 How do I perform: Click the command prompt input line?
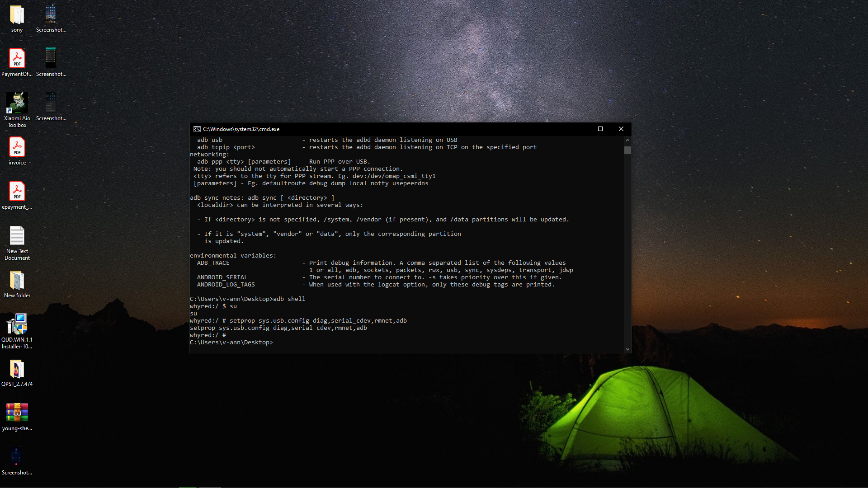point(316,343)
